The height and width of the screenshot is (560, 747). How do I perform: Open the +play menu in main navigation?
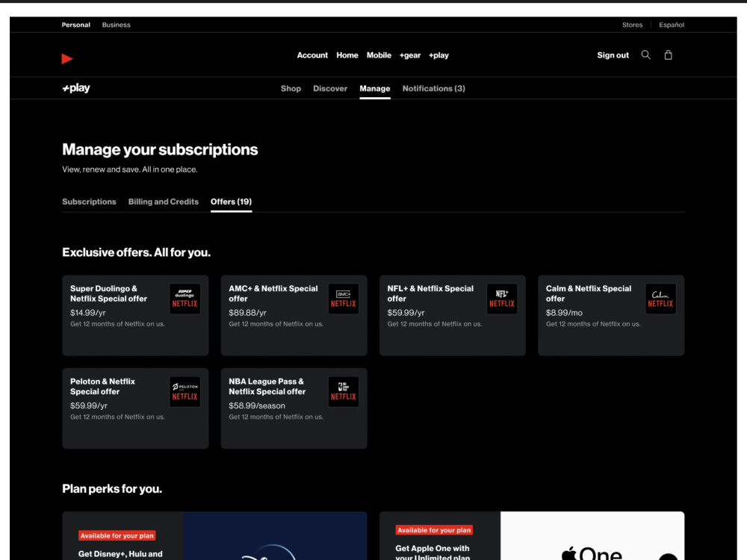(438, 55)
